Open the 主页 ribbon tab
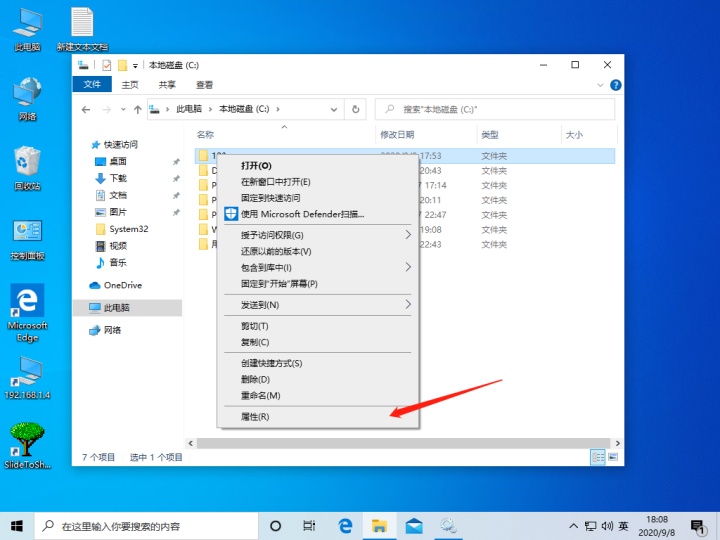 [130, 85]
